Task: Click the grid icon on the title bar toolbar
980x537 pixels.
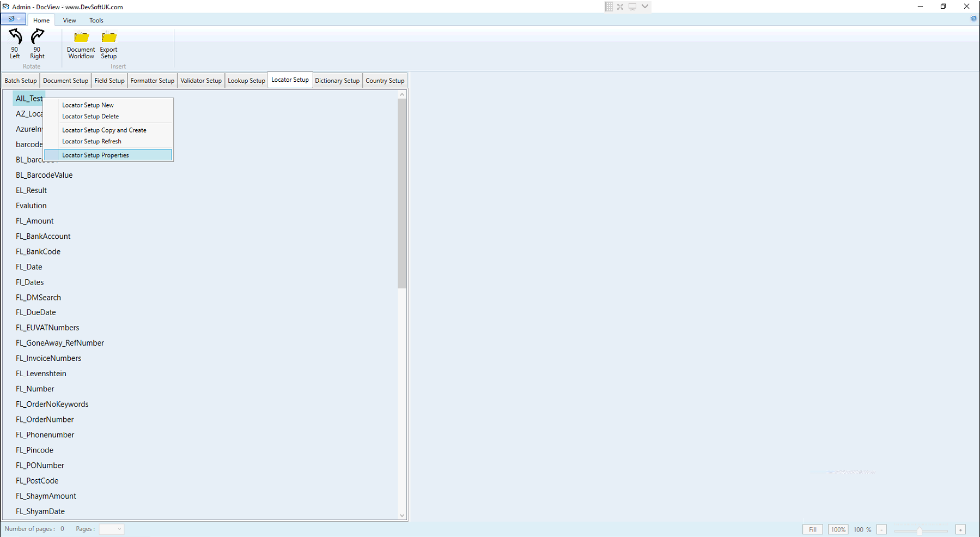Action: pos(608,6)
